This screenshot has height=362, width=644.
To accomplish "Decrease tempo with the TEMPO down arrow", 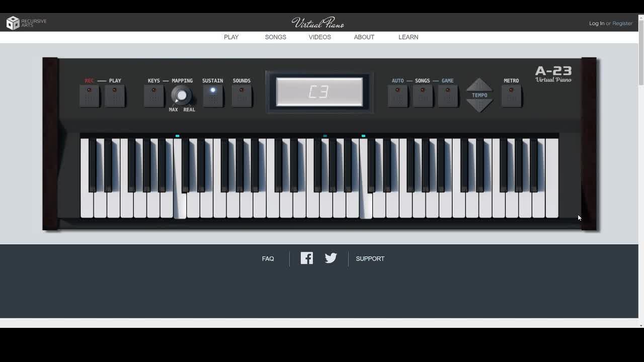I will (479, 106).
